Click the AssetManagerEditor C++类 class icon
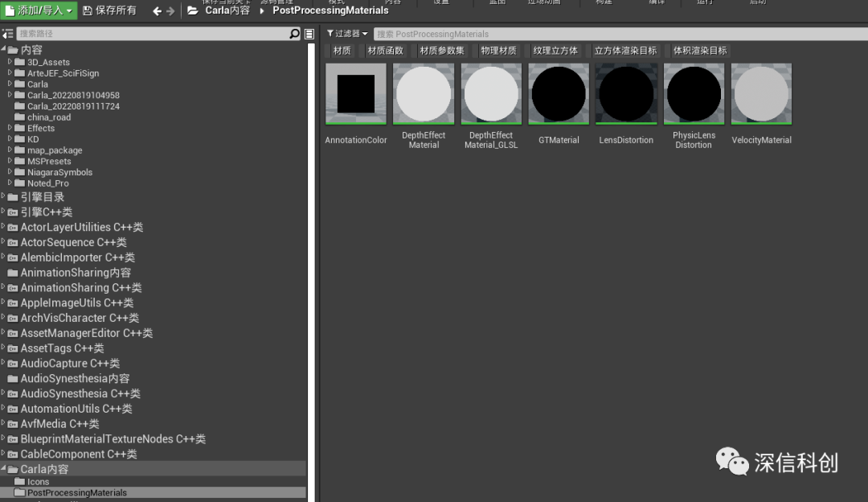This screenshot has height=502, width=868. 13,334
